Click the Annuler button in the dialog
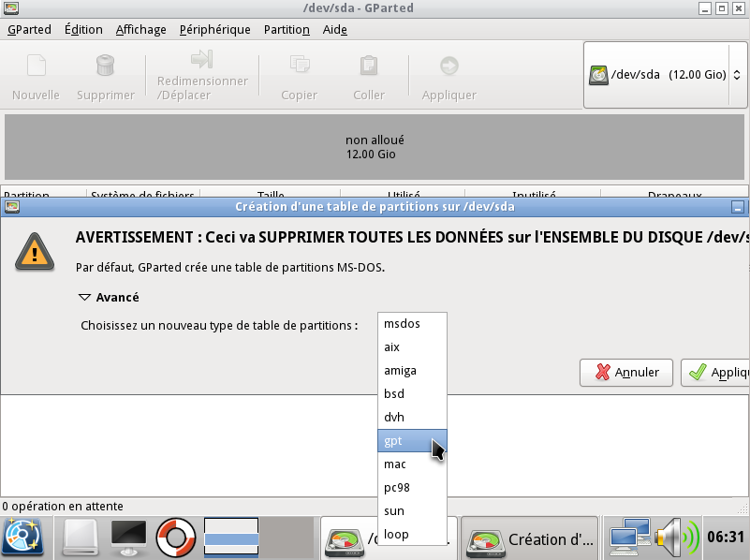 point(626,373)
